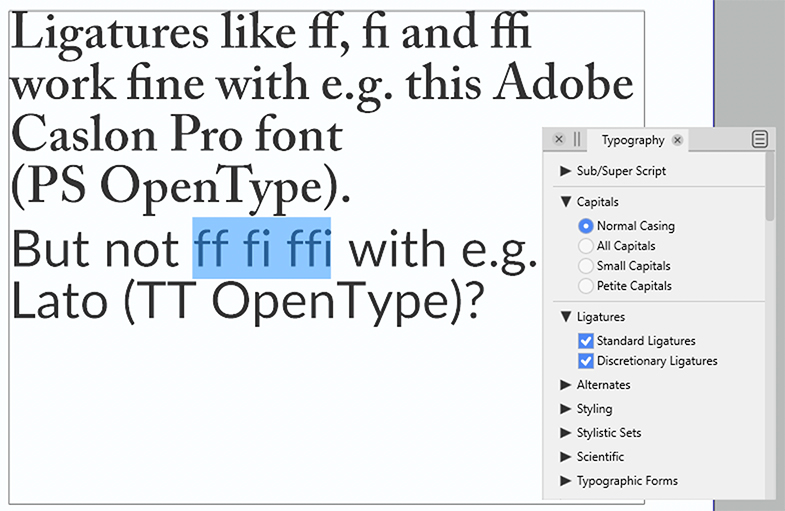Screen dimensions: 785x511
Task: Select Normal Casing radio option
Action: tap(587, 226)
